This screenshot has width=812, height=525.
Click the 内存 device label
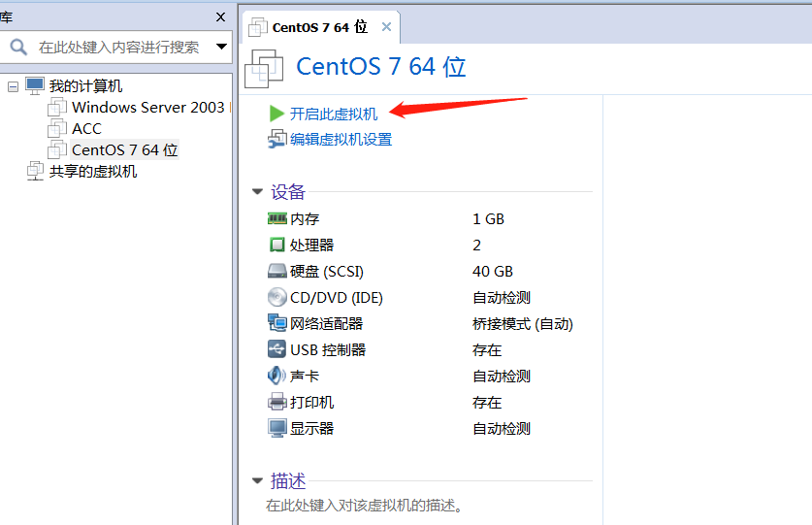(x=305, y=218)
